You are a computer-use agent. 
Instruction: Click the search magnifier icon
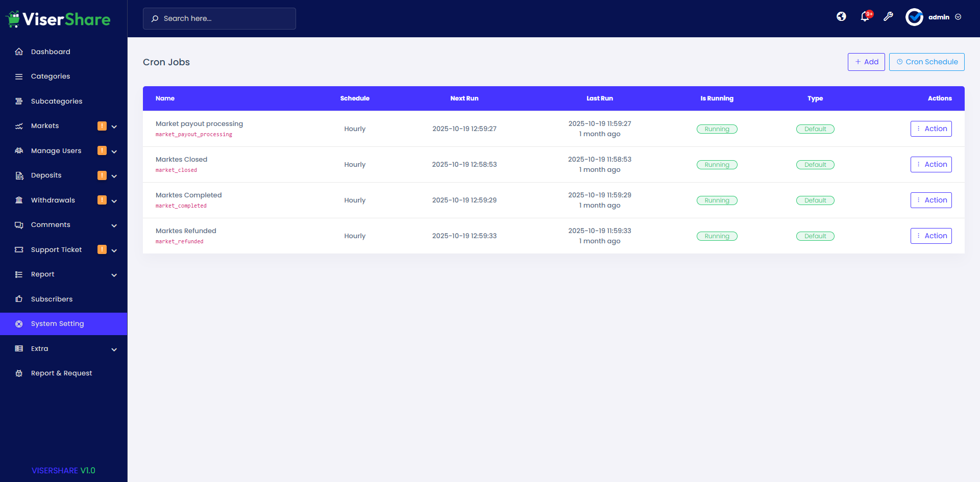(x=155, y=18)
